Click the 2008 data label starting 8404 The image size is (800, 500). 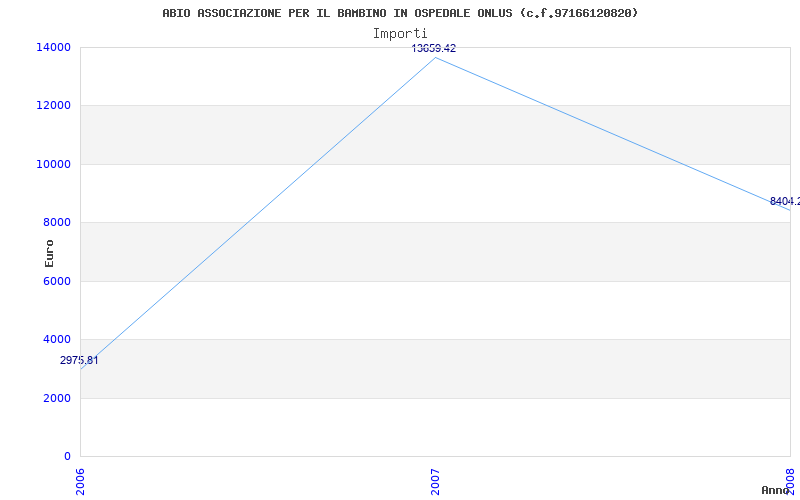click(x=785, y=202)
